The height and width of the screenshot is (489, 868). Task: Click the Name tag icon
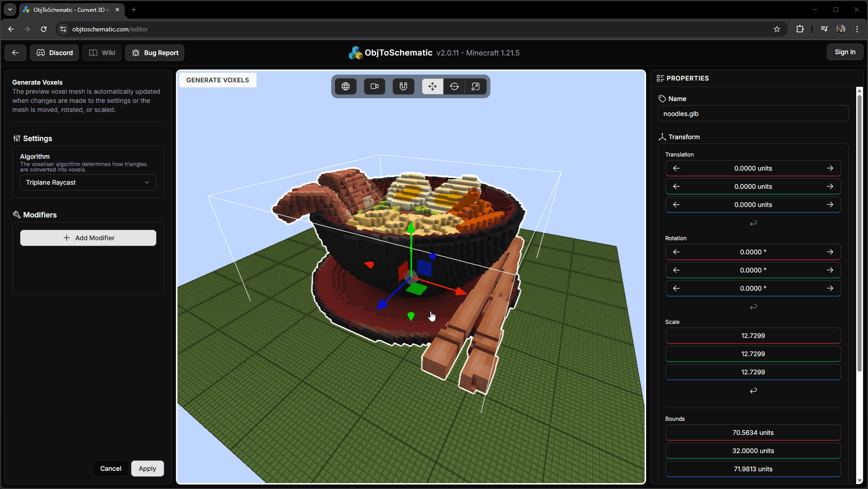point(662,99)
